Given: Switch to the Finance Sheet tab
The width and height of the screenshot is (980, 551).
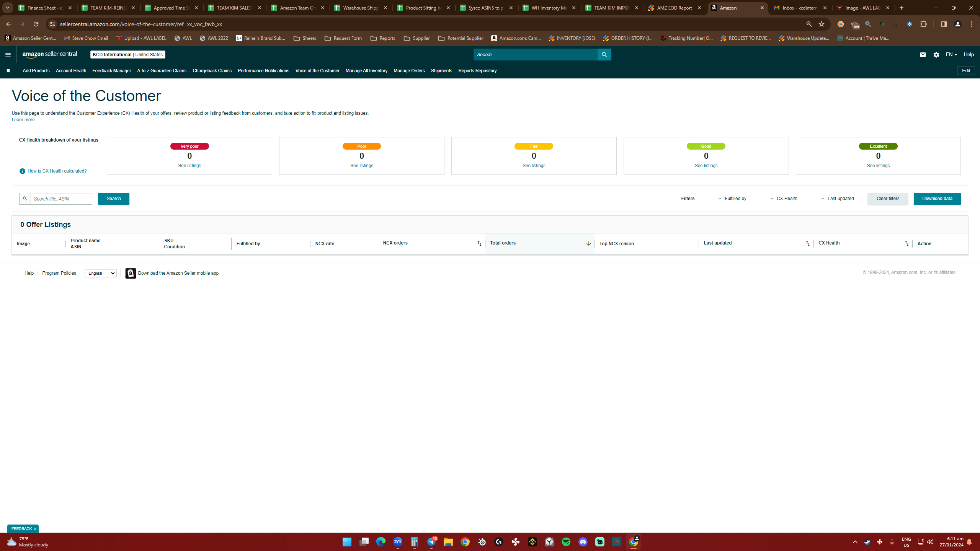Looking at the screenshot, I should 44,8.
